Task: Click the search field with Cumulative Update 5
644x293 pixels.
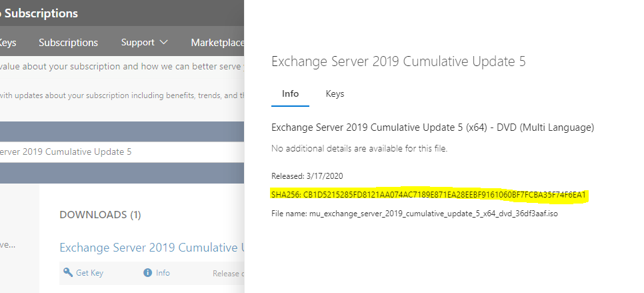Action: pyautogui.click(x=122, y=152)
